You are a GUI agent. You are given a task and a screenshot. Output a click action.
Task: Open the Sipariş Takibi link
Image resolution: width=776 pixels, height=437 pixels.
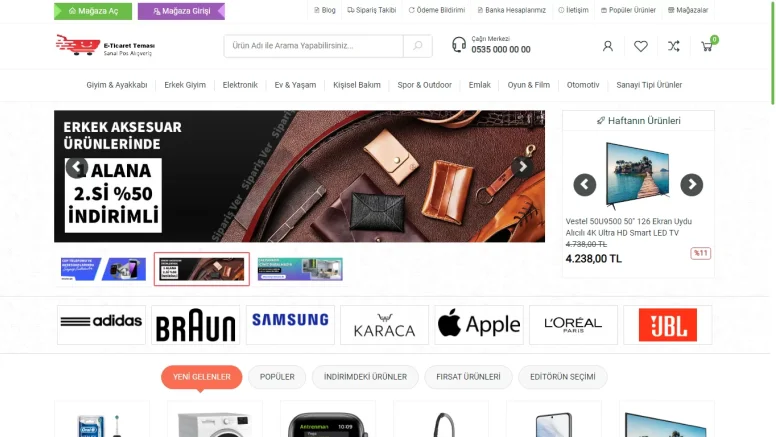(x=372, y=10)
